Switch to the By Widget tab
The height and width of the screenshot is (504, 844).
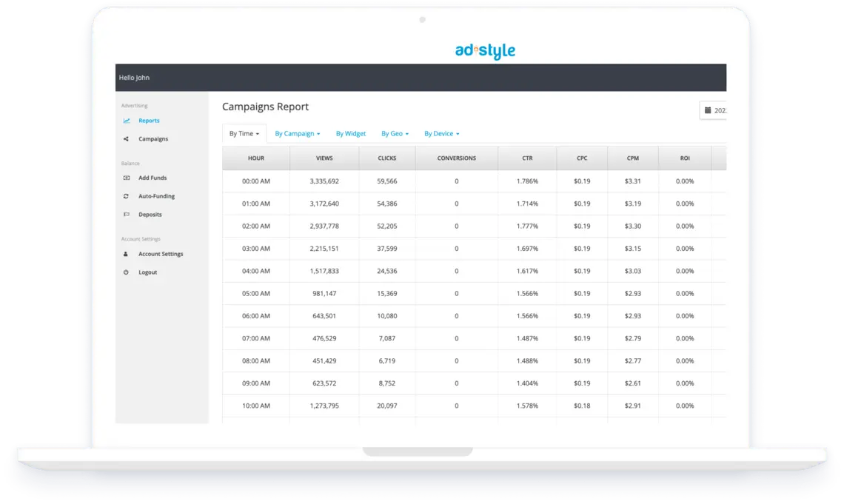pos(351,134)
